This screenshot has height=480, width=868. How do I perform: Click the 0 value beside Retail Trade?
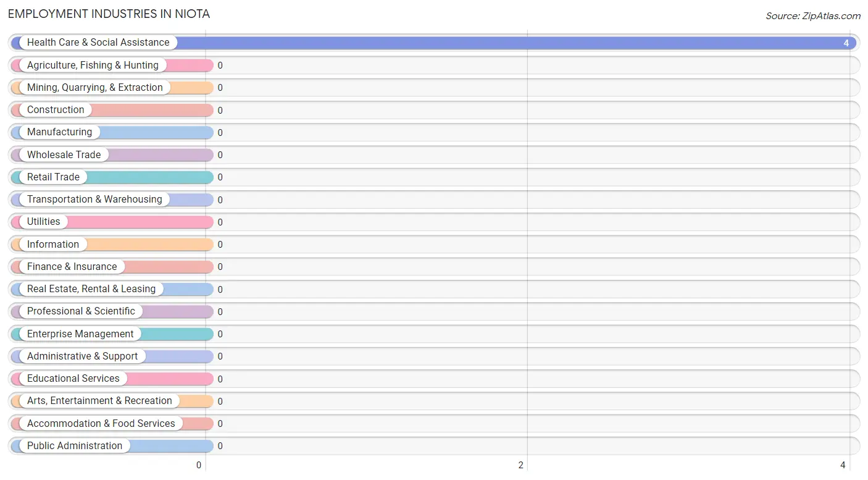pos(220,177)
